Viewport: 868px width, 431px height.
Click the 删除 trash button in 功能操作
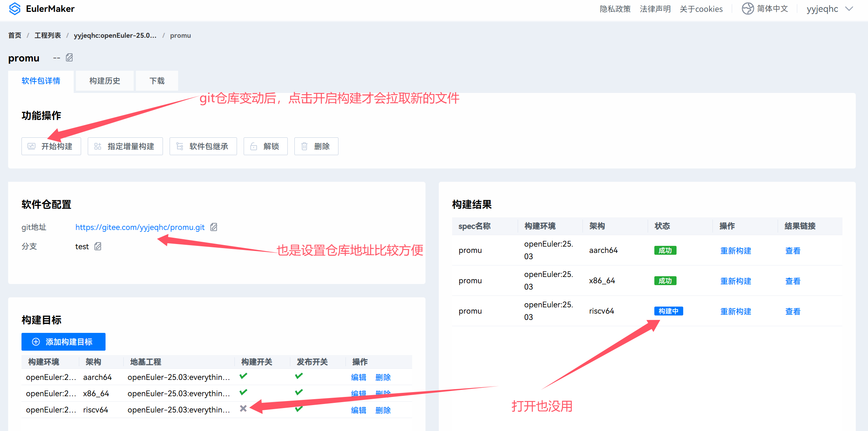[x=316, y=146]
